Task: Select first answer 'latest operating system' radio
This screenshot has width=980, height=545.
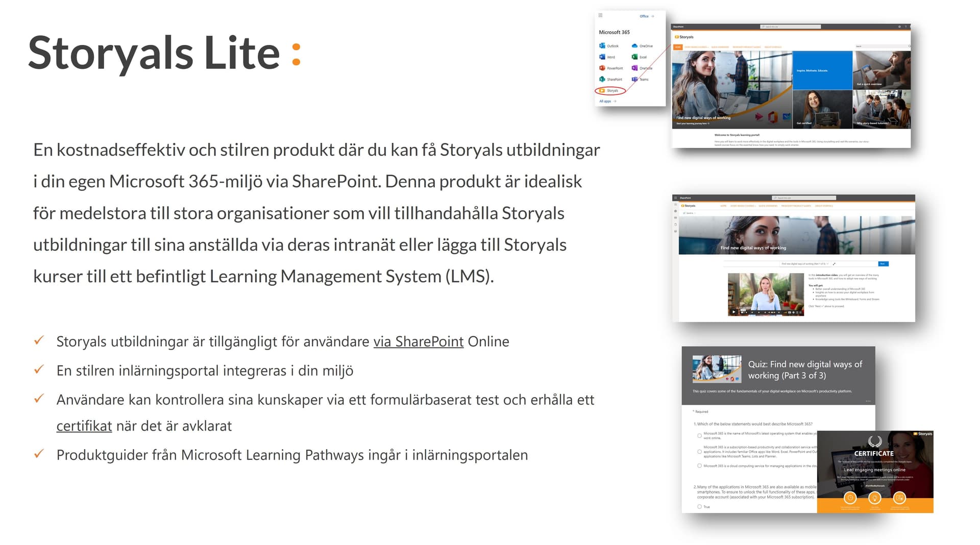Action: [699, 436]
